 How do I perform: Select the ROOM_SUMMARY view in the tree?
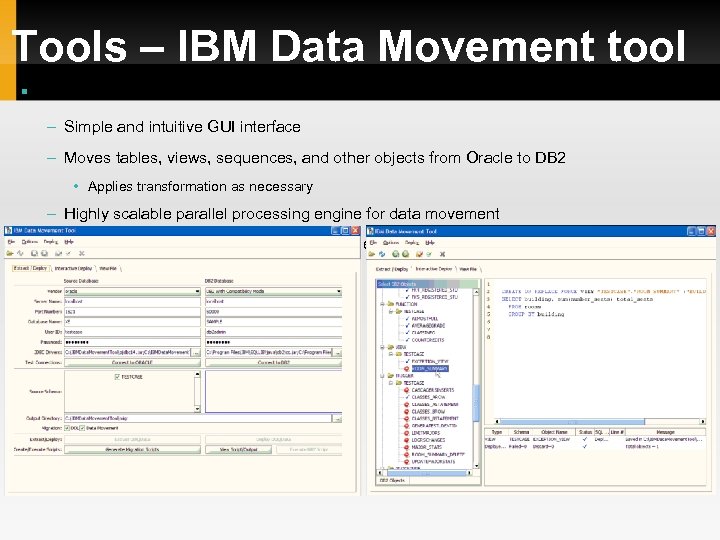pyautogui.click(x=429, y=369)
